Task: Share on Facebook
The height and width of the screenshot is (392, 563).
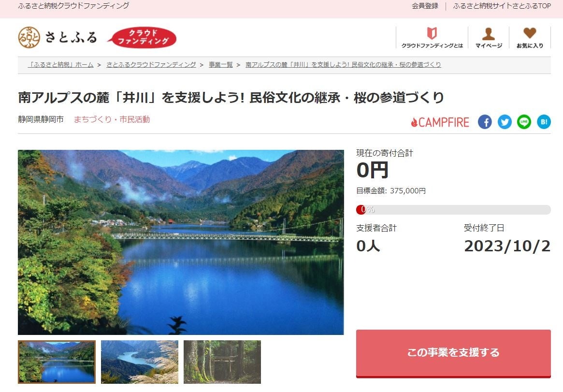Action: click(485, 122)
